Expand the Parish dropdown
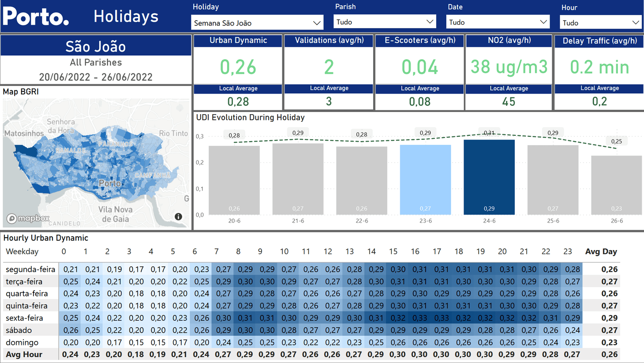Screen dimensions: 644x363 coord(384,22)
